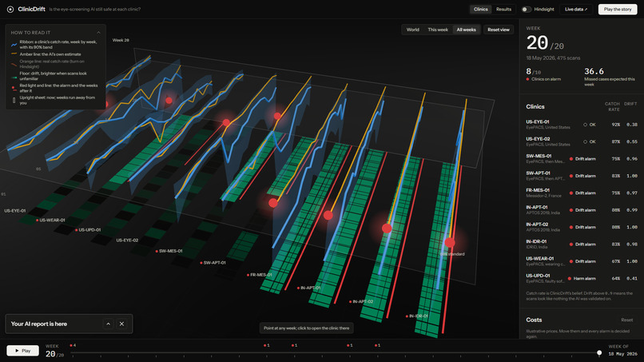Click the US-EYE-01 label in the 3D chart
Screen dimensions: 644x362
tap(15, 211)
